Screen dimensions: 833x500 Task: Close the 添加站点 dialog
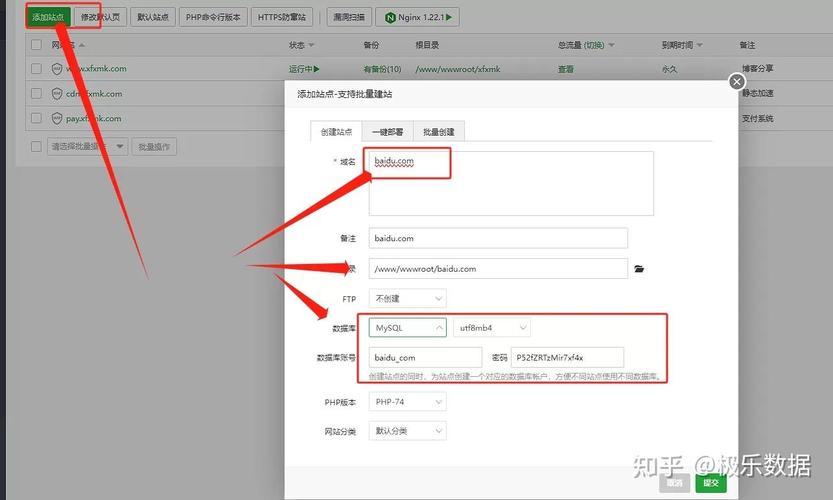point(736,82)
